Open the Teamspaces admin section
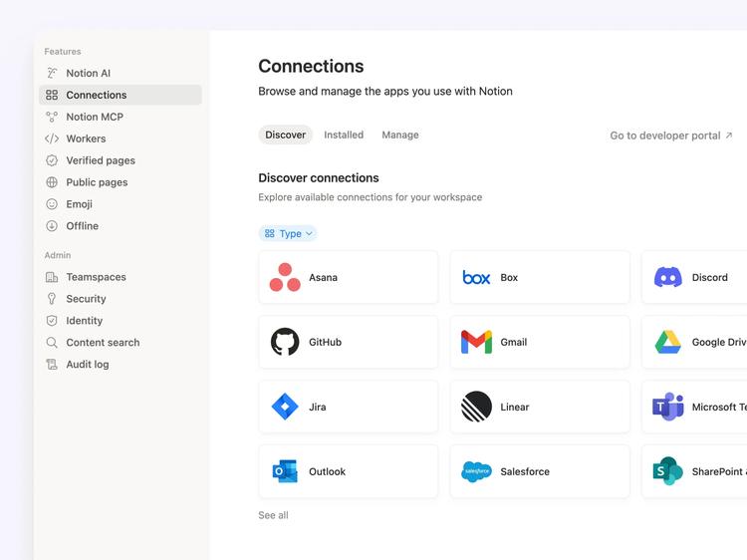Screen dimensions: 747x560 (121, 277)
